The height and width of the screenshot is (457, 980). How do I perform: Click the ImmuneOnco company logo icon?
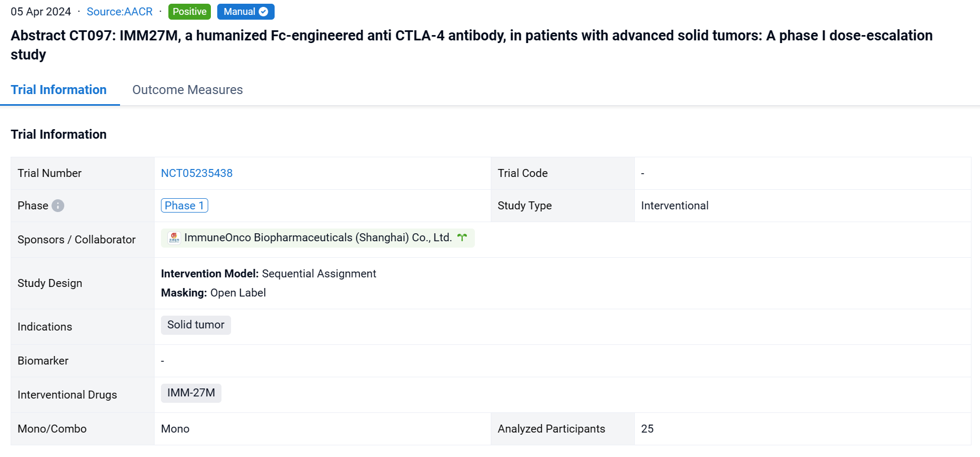tap(174, 238)
